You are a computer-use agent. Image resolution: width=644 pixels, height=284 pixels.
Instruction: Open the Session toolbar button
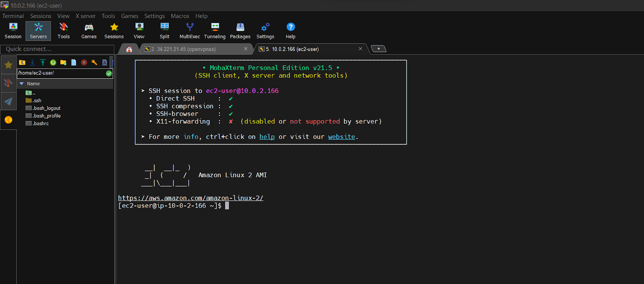[x=13, y=31]
